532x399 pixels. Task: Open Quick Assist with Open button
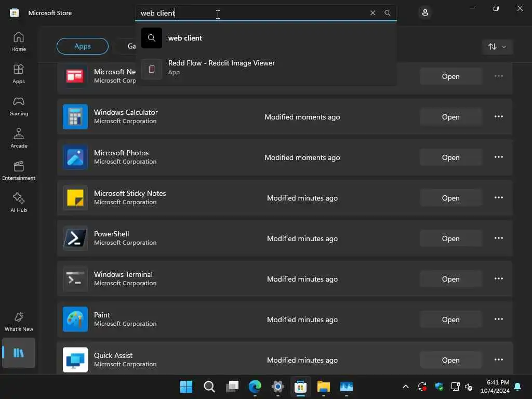(x=450, y=360)
